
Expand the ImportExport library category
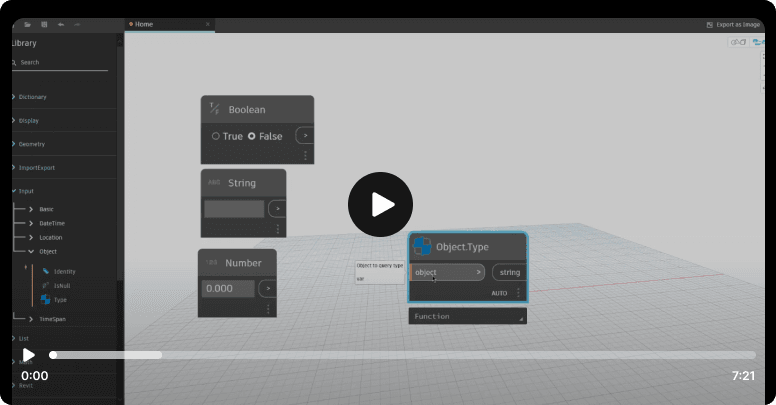[x=34, y=168]
